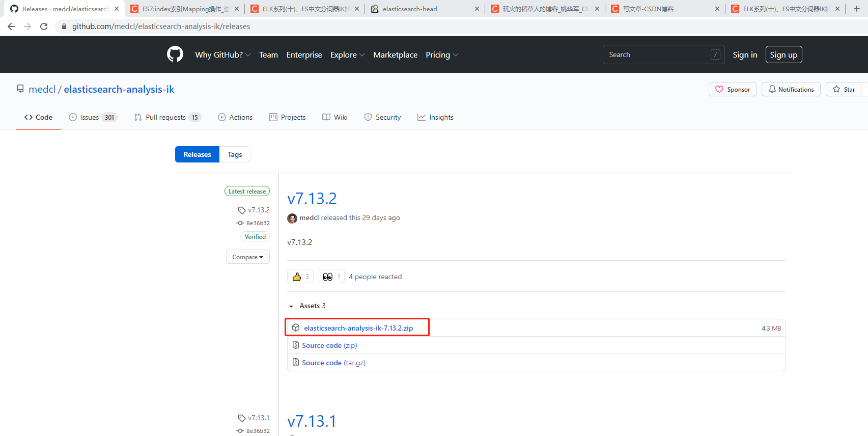
Task: Click the browser forward arrow
Action: click(27, 26)
